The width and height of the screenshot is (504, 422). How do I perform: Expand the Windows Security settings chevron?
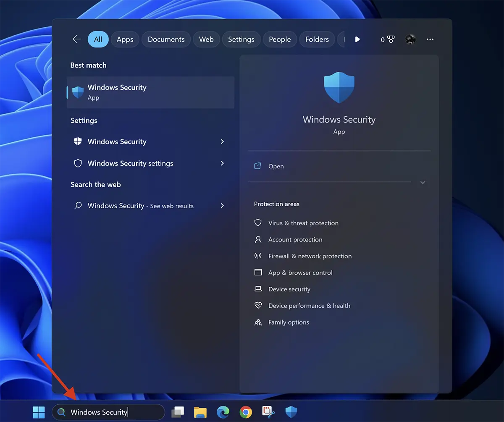tap(222, 163)
